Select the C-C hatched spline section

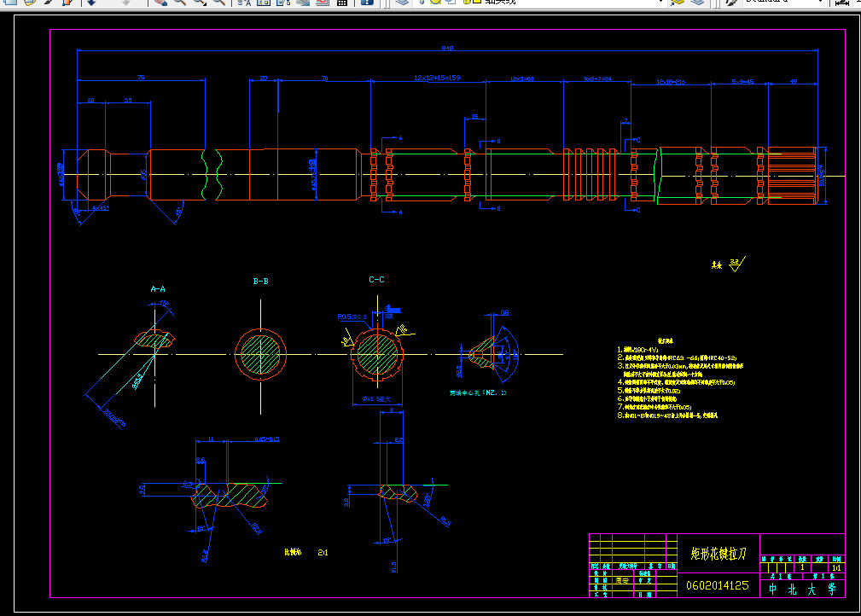click(x=377, y=354)
